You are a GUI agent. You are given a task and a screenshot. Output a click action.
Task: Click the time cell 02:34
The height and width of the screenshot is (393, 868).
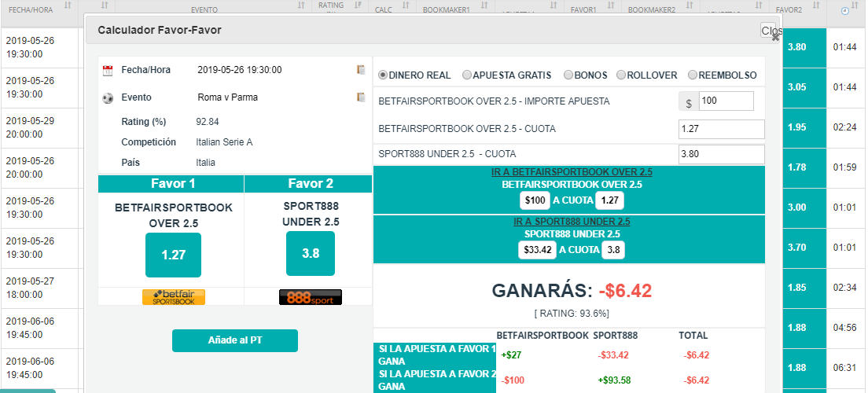click(x=844, y=287)
